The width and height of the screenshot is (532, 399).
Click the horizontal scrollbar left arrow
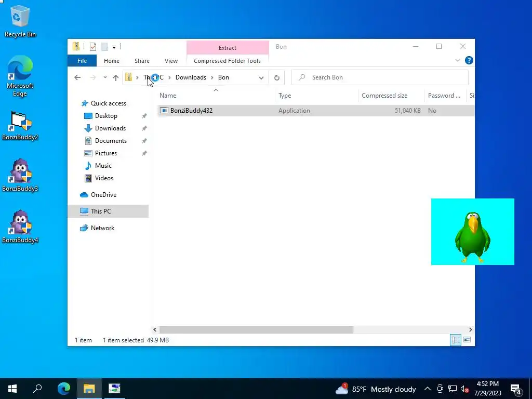[155, 329]
